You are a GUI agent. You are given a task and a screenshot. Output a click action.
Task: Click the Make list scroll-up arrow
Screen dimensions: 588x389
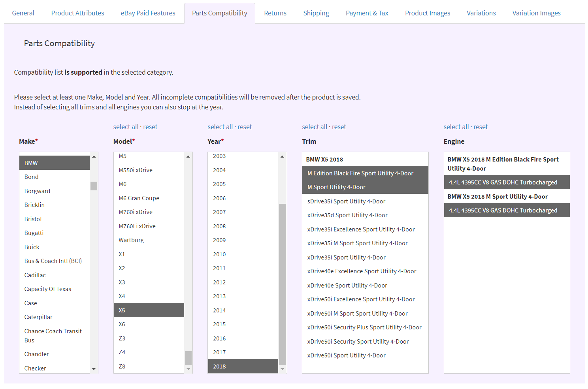tap(94, 157)
